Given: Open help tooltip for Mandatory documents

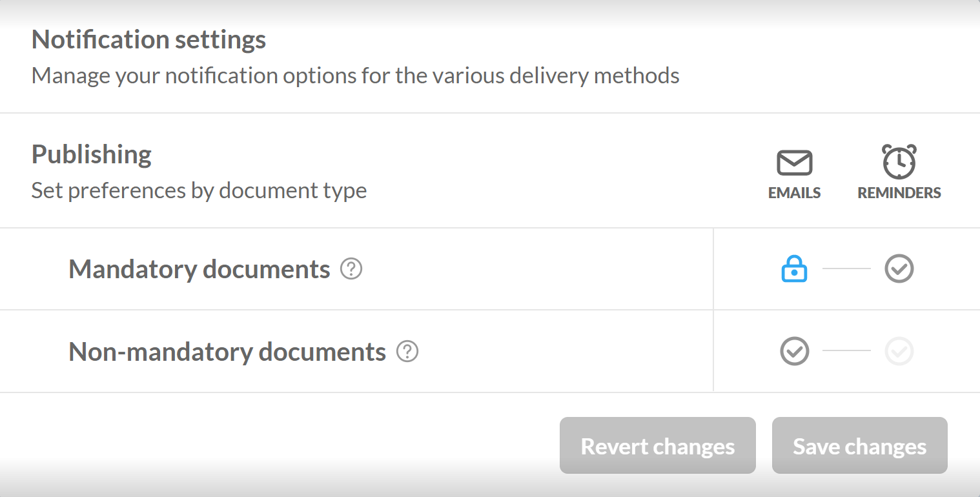Looking at the screenshot, I should (351, 269).
